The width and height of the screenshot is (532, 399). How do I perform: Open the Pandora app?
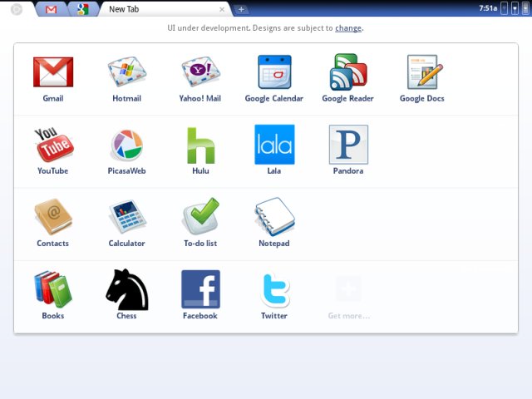[x=348, y=145]
